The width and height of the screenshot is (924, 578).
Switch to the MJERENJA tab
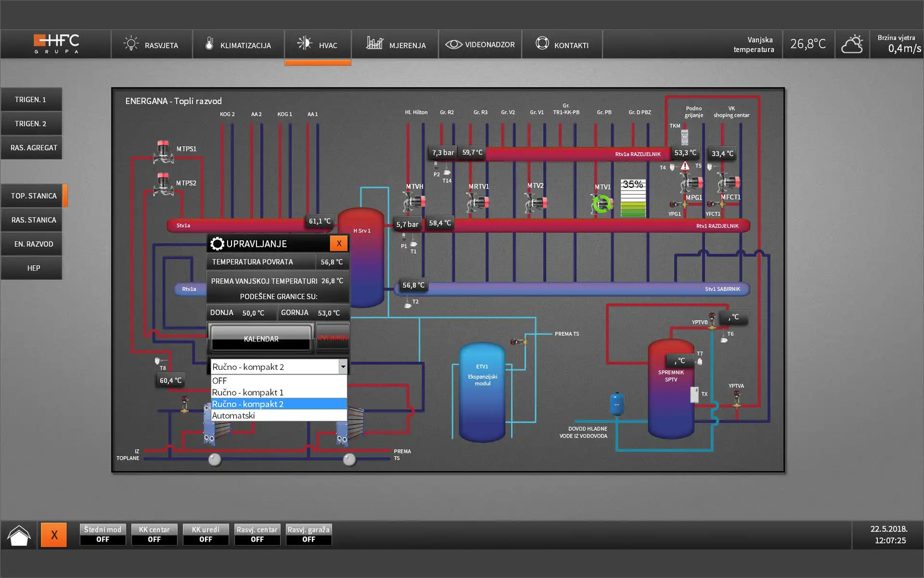click(x=396, y=45)
